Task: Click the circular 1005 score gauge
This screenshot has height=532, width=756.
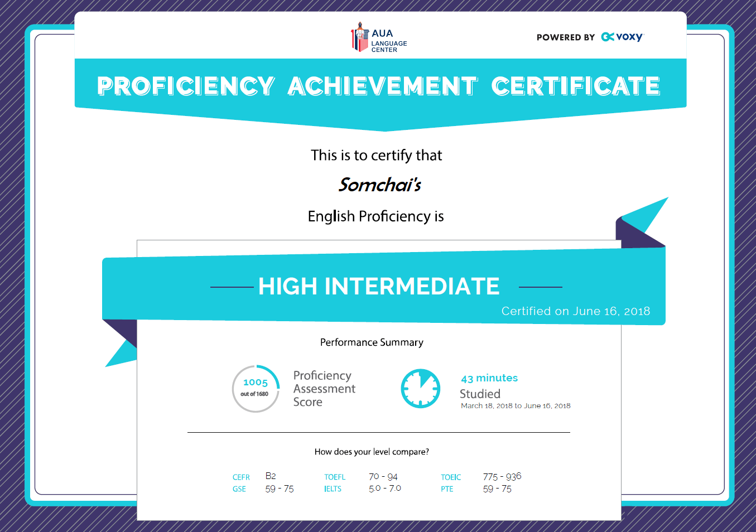Action: click(256, 389)
